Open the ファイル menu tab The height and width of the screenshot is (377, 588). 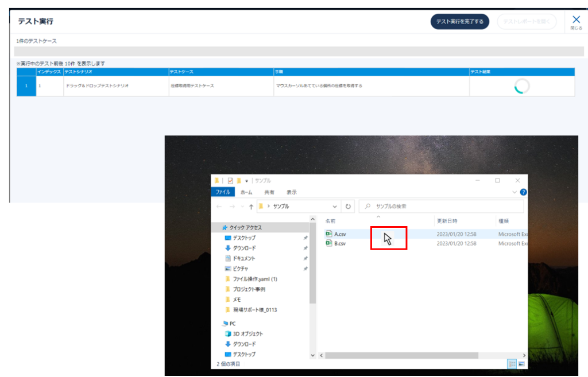(x=222, y=192)
